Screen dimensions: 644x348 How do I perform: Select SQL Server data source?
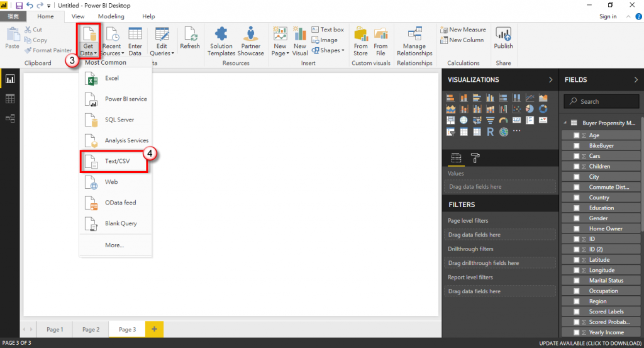(116, 120)
